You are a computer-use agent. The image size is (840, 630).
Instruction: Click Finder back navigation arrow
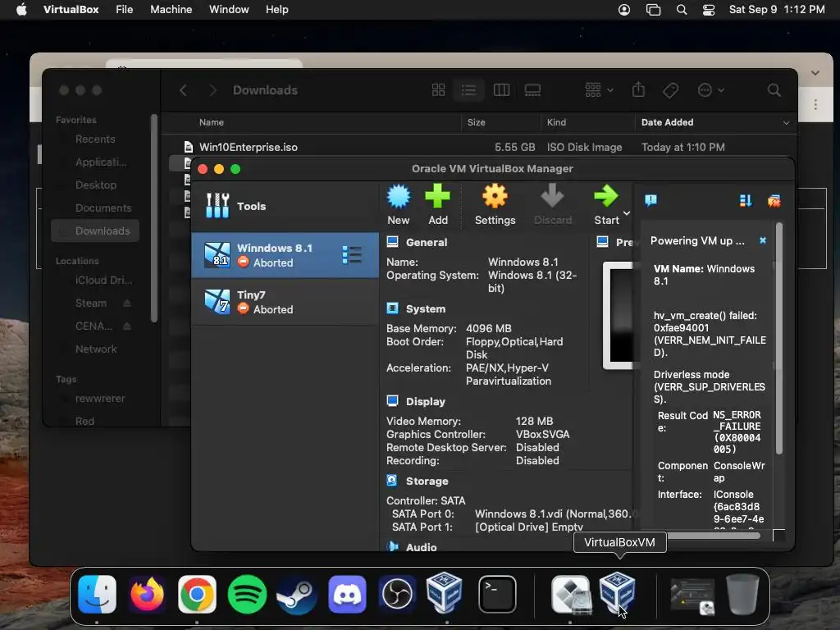(x=183, y=90)
